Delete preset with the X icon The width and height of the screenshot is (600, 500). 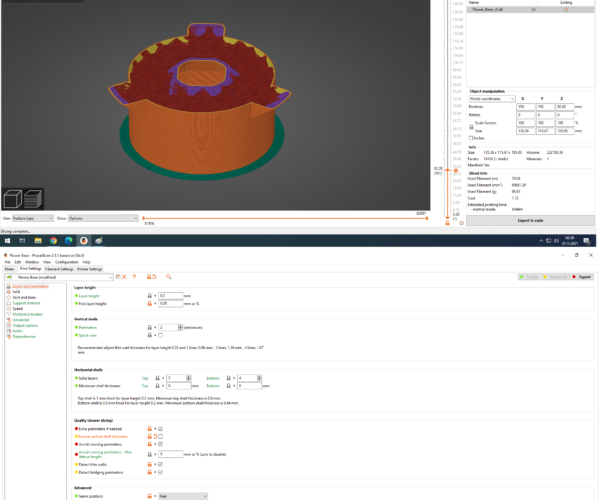[x=124, y=277]
